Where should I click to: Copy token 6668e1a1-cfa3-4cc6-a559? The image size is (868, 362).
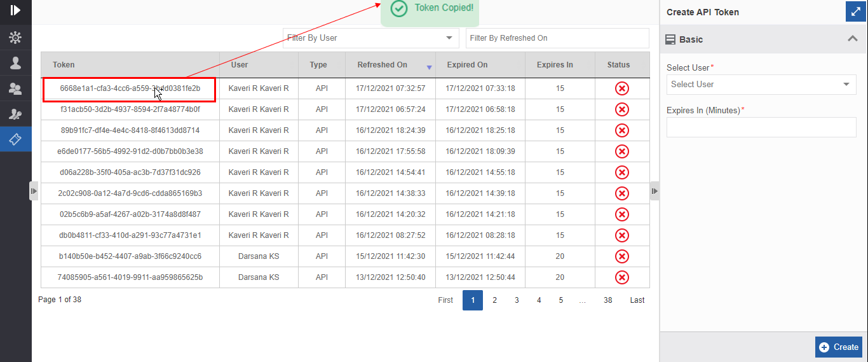tap(130, 88)
